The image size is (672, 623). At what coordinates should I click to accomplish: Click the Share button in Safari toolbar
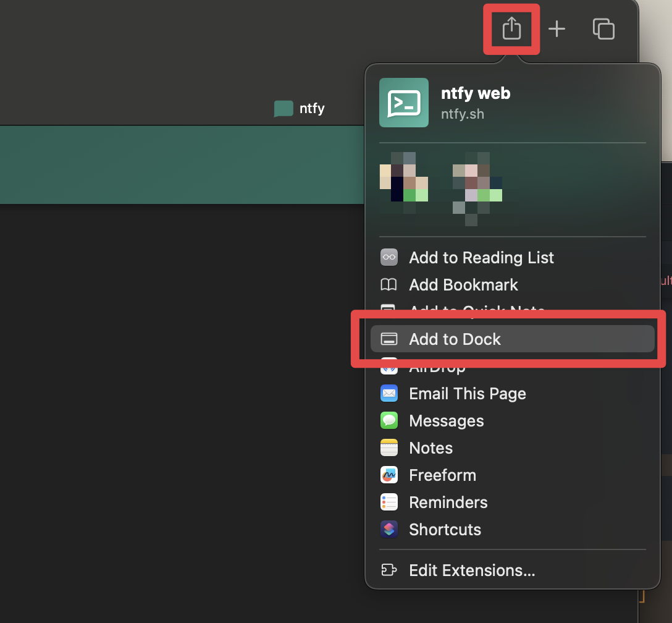pos(511,28)
